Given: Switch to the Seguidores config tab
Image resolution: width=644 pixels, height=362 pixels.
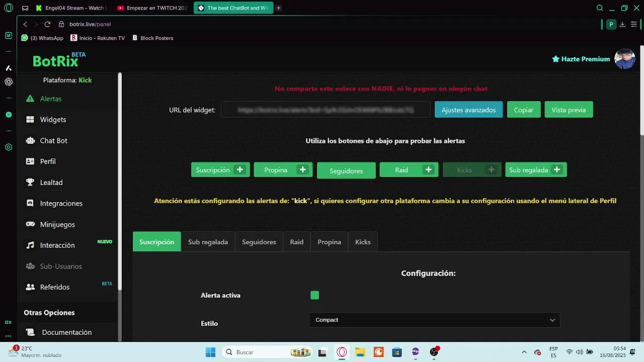Looking at the screenshot, I should (259, 242).
